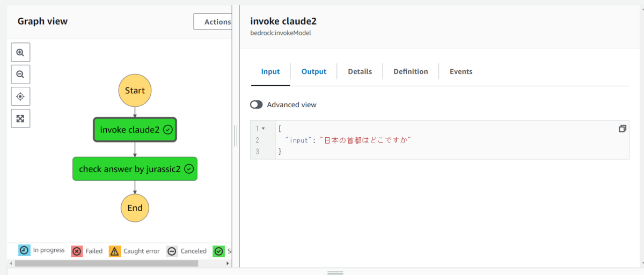Click the scrollbar right arrow
The image size is (644, 275).
pyautogui.click(x=228, y=263)
